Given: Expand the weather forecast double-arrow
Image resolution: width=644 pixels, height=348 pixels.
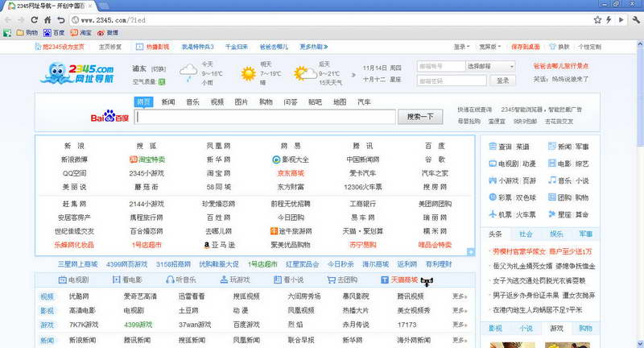Looking at the screenshot, I should click(x=353, y=75).
